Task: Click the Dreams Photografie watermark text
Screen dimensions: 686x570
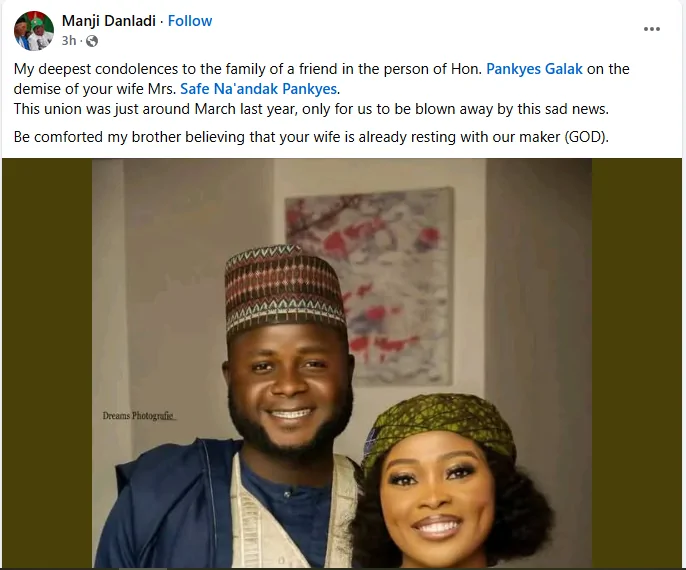Action: 139,416
